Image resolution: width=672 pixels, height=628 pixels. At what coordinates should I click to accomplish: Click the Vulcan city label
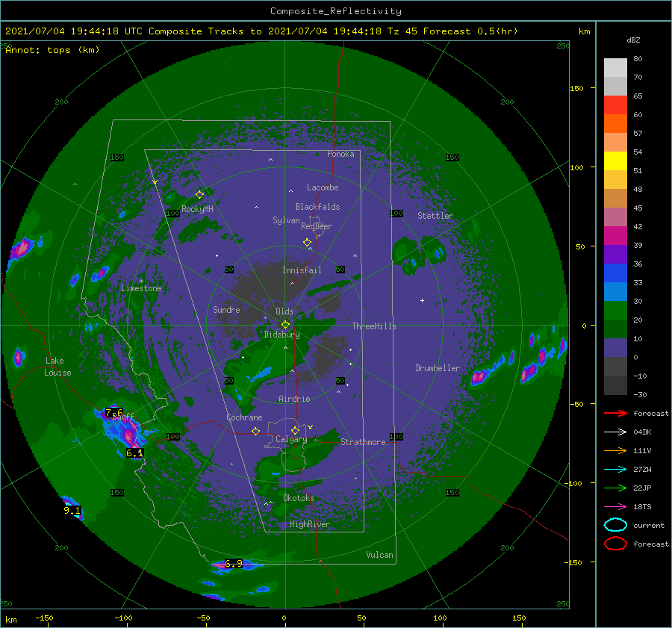click(379, 555)
